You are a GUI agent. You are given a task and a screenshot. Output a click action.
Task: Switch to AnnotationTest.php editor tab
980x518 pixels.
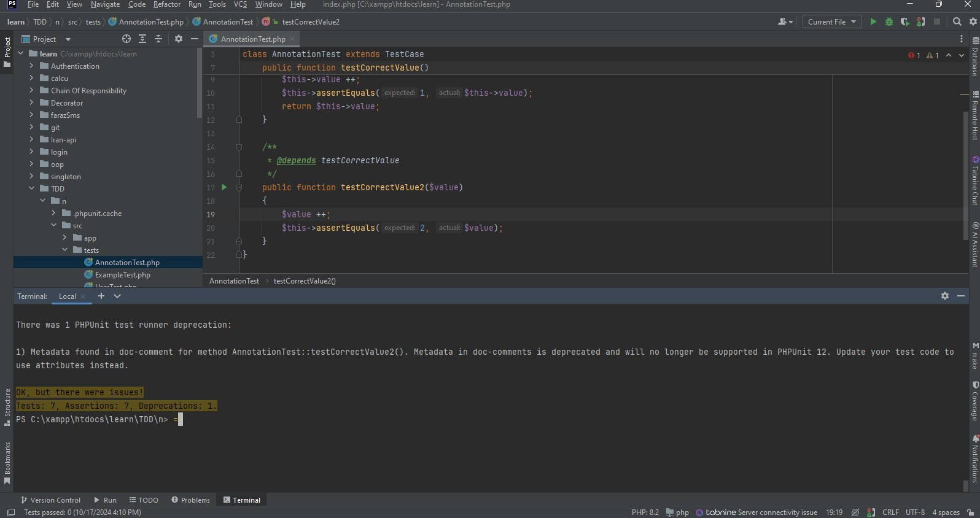(x=252, y=39)
